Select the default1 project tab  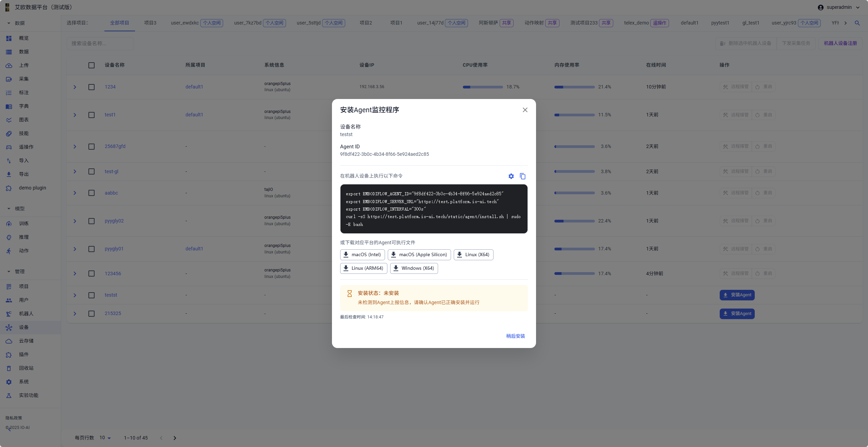coord(689,23)
